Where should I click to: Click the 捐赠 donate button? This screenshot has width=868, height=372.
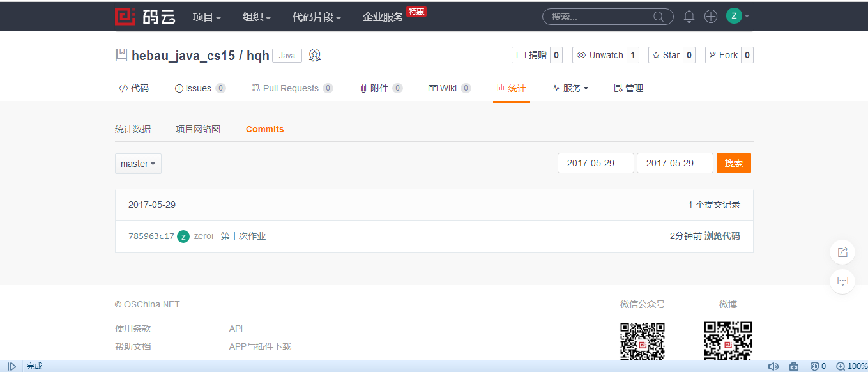[x=531, y=55]
